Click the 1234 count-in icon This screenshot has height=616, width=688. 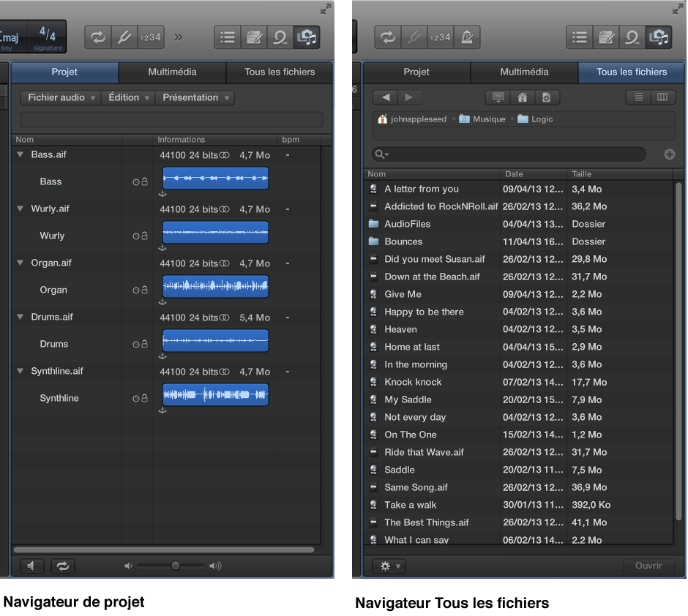(x=149, y=37)
